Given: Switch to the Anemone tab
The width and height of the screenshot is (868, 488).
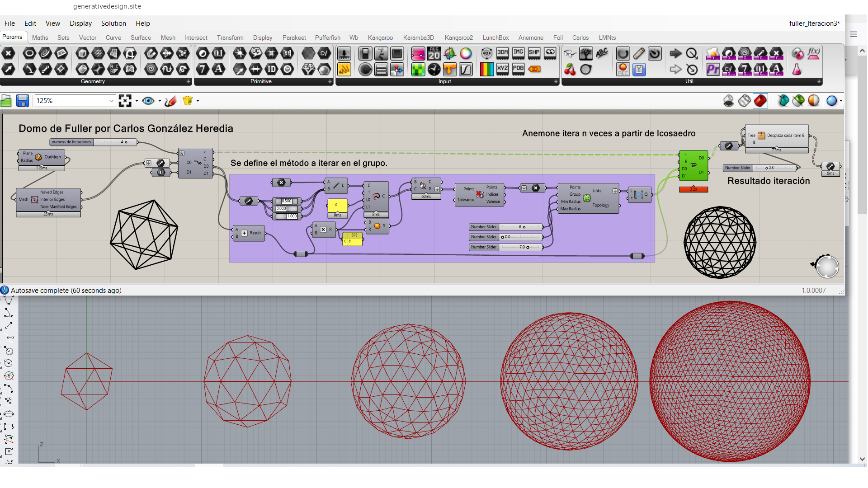Looking at the screenshot, I should [531, 38].
